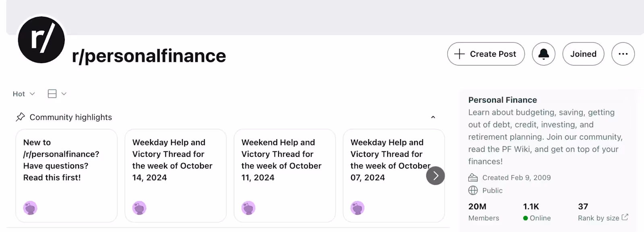Open 'New to /r/personalfinance? Read this first!' post

[61, 160]
